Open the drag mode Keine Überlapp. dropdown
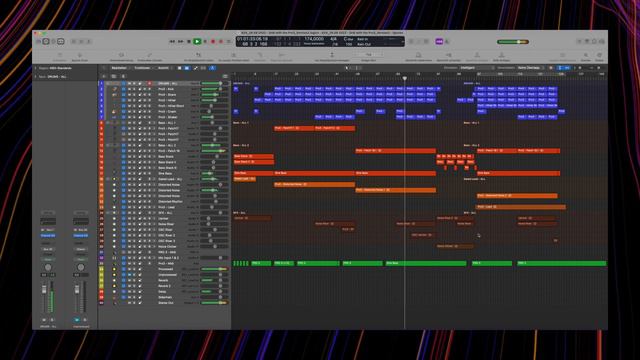The height and width of the screenshot is (360, 640). (x=531, y=68)
